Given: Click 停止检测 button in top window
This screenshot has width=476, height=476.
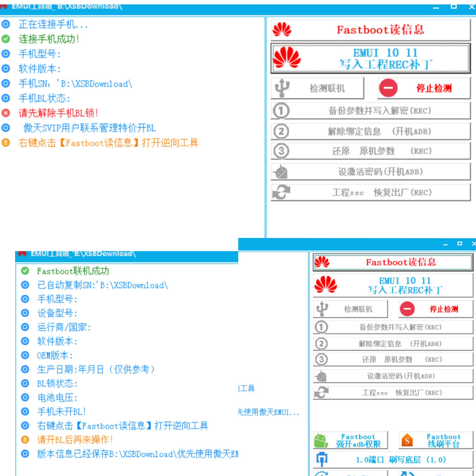Looking at the screenshot, I should pos(424,88).
